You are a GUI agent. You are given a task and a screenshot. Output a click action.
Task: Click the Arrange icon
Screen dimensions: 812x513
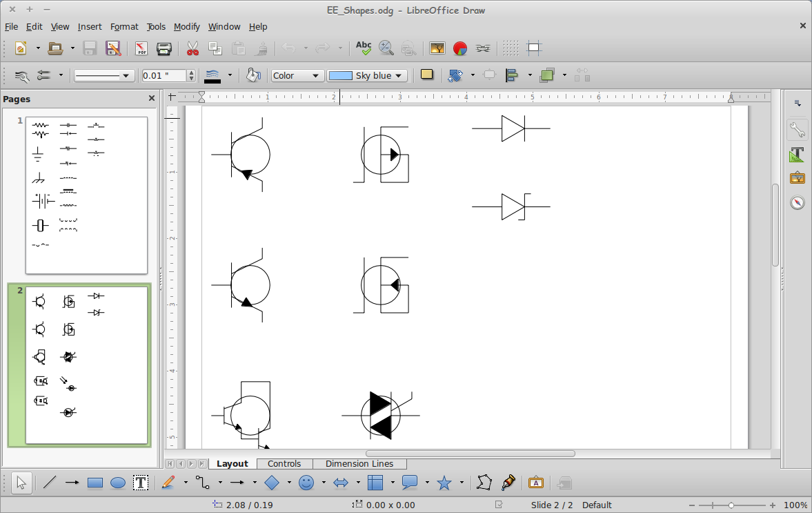tap(547, 76)
